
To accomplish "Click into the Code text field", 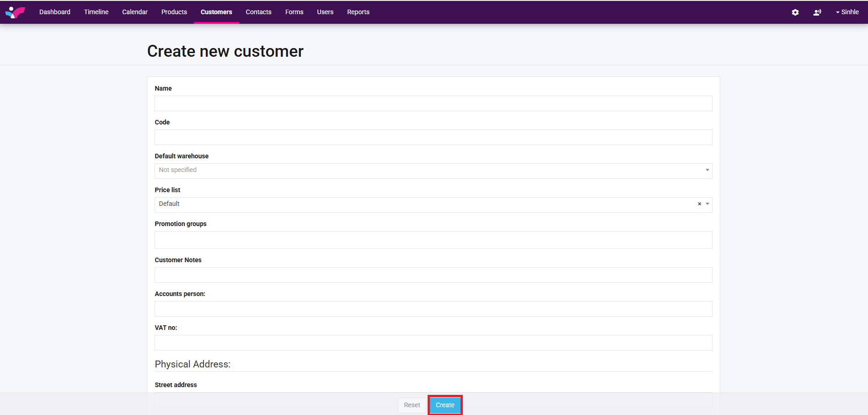I will coord(433,137).
